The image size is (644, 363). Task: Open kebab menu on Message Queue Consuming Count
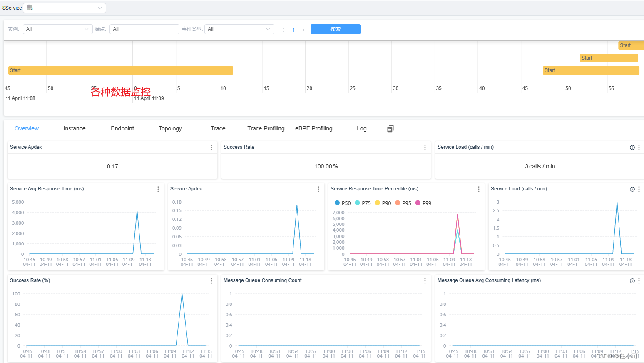425,280
